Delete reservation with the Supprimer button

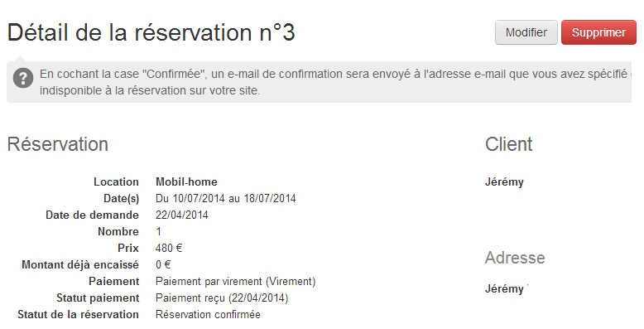pos(598,32)
